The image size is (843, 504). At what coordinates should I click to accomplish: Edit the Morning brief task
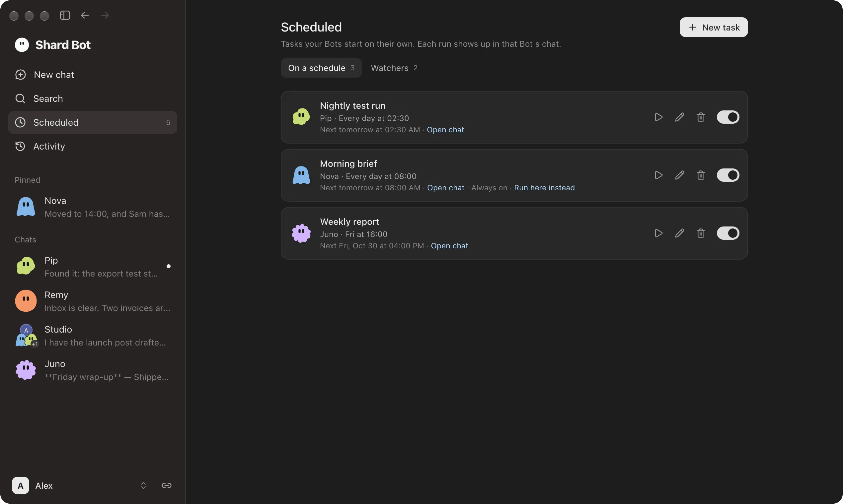(x=679, y=175)
